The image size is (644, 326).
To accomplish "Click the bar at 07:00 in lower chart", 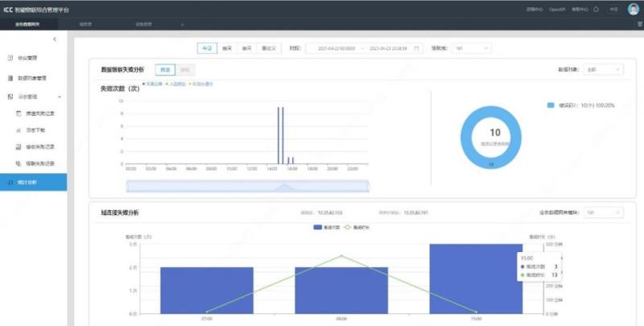I will [x=207, y=291].
